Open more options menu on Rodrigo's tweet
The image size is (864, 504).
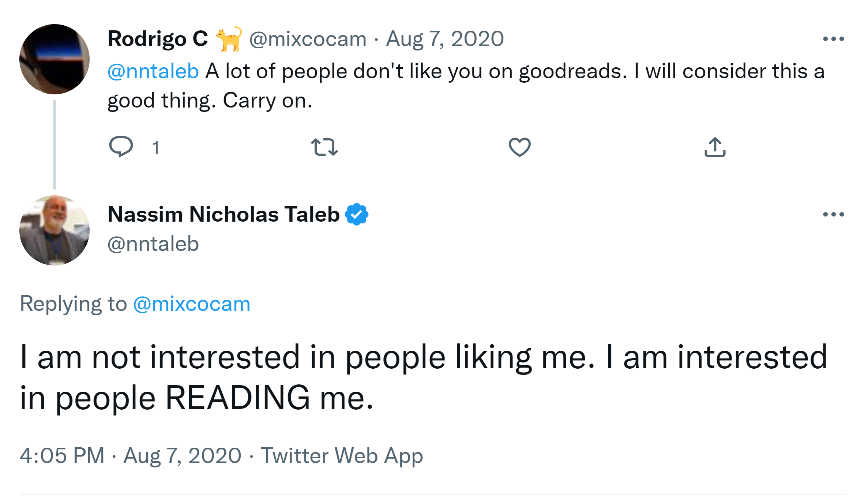click(833, 39)
